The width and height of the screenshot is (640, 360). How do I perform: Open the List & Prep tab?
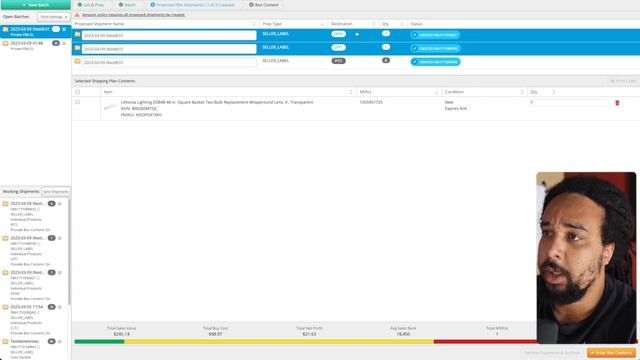(x=91, y=5)
